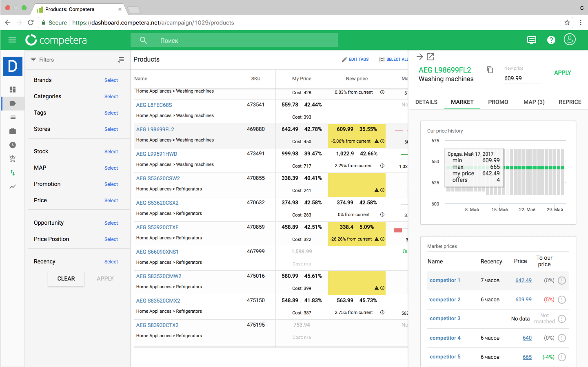
Task: Click the New price input field
Action: click(x=522, y=78)
